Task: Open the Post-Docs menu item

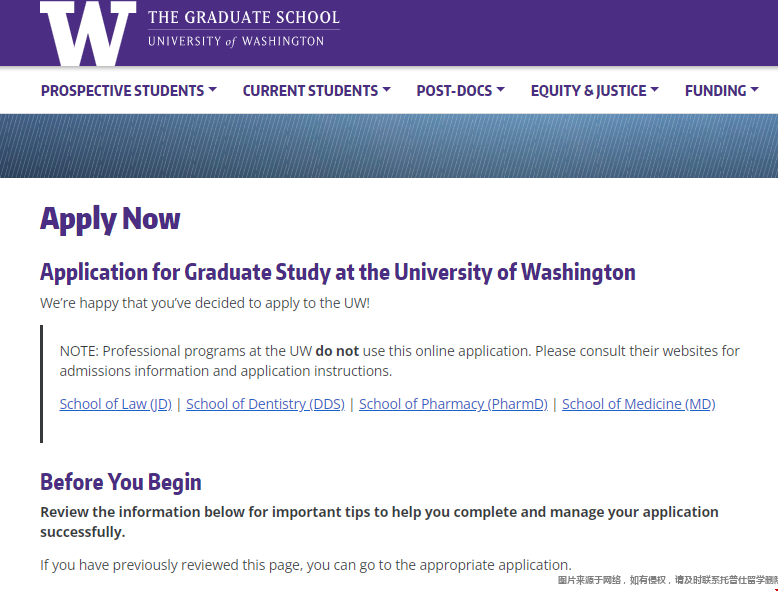Action: coord(454,91)
